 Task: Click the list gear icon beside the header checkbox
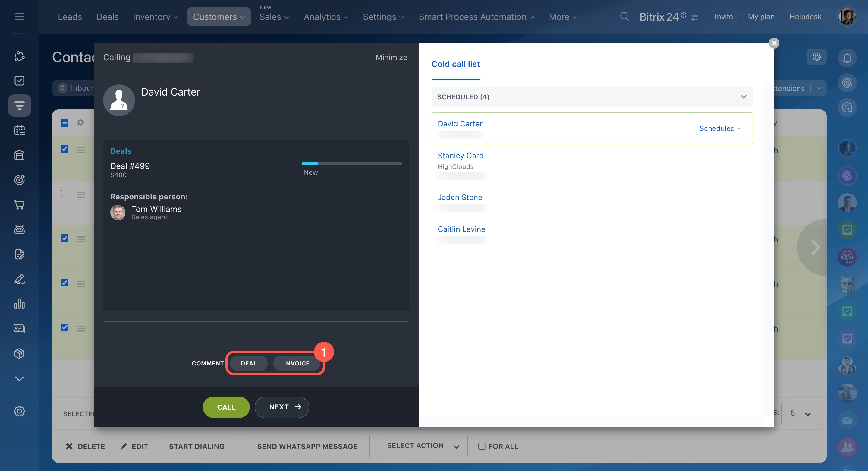click(x=80, y=122)
